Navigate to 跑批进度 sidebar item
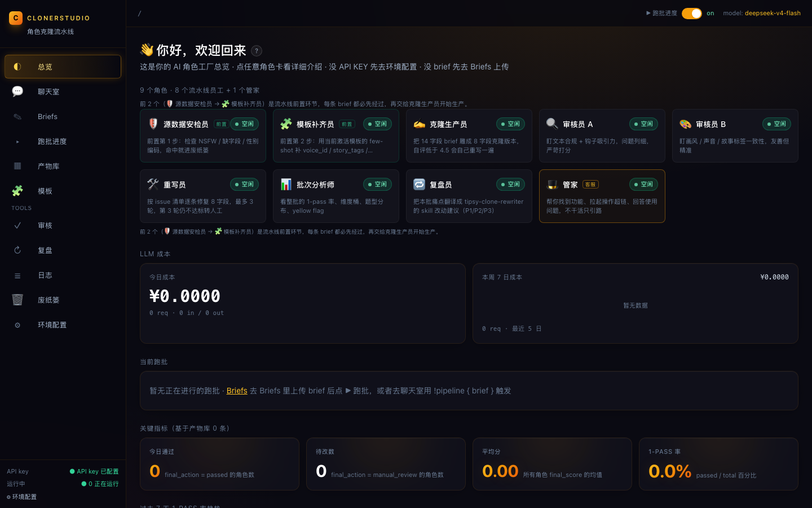Image resolution: width=812 pixels, height=508 pixels. click(x=63, y=141)
